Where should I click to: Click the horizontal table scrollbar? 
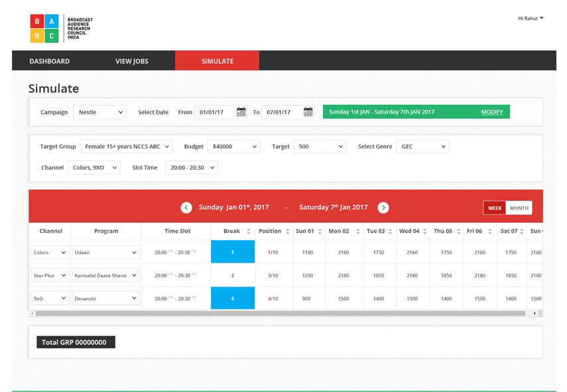279,313
